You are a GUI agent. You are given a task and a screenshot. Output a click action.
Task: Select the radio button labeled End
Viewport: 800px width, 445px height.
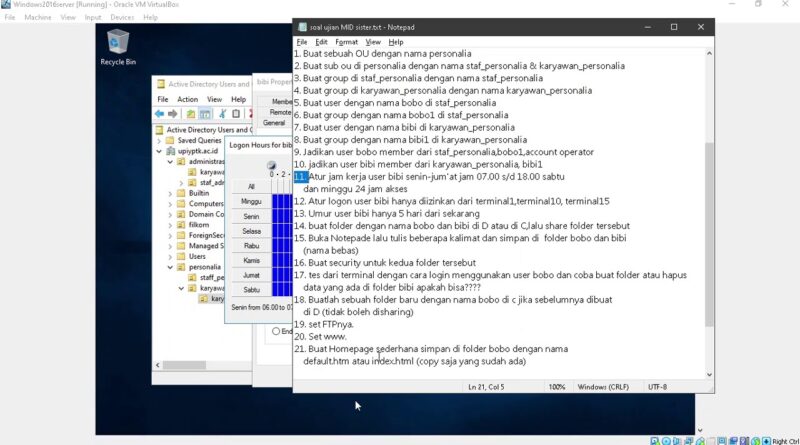tap(276, 331)
